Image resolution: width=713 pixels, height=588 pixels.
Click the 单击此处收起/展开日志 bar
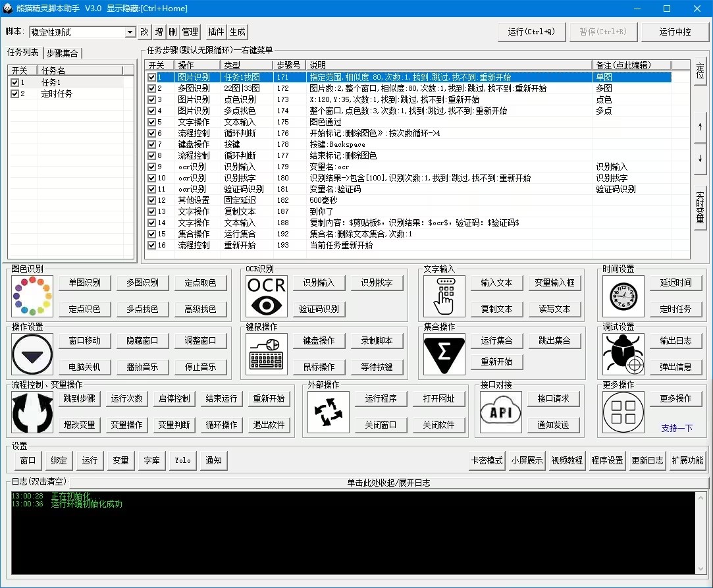point(388,483)
